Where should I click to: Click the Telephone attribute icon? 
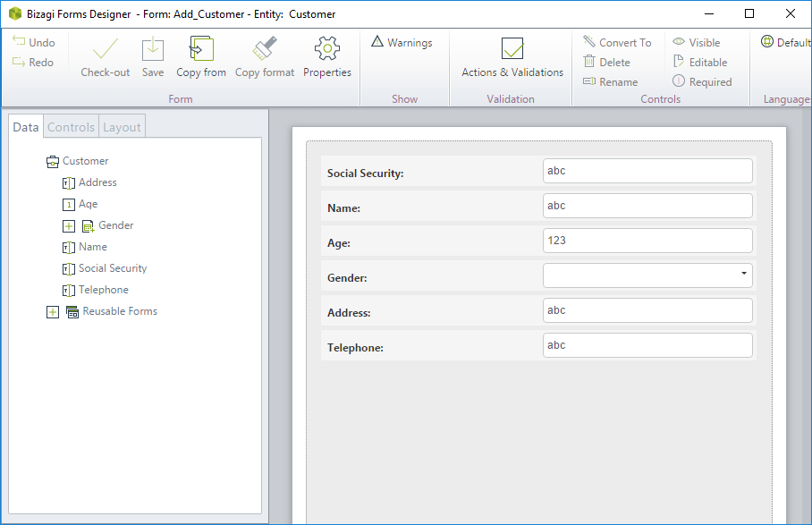(x=68, y=291)
